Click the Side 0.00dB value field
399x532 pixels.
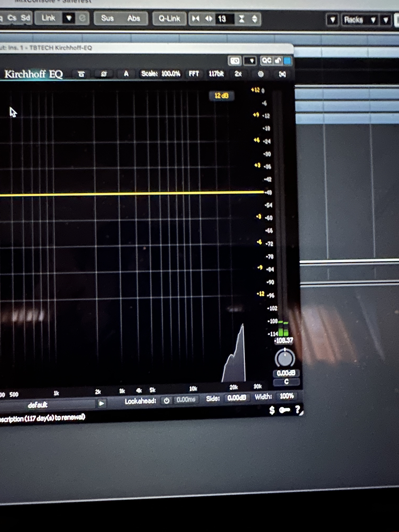click(x=237, y=398)
